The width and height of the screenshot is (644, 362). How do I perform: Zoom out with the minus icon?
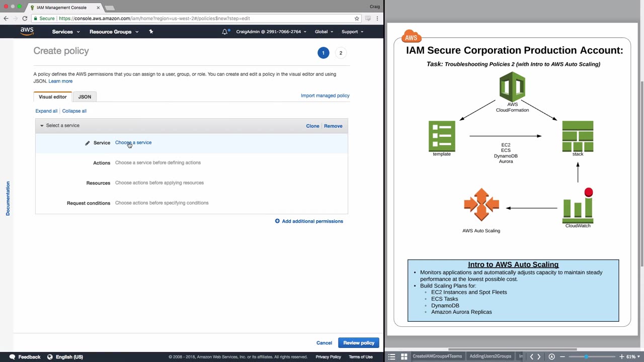(x=562, y=356)
